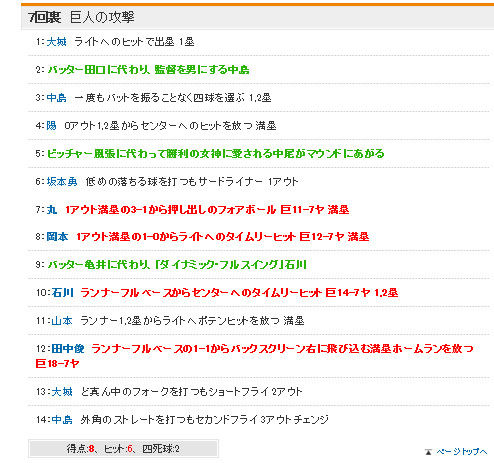Select text ど真ん中のフォークを打つもショートフライ 2アウト

[191, 392]
